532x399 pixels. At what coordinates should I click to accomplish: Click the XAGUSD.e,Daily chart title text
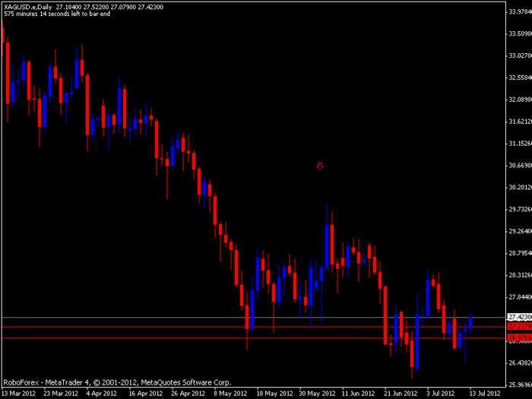tap(28, 7)
